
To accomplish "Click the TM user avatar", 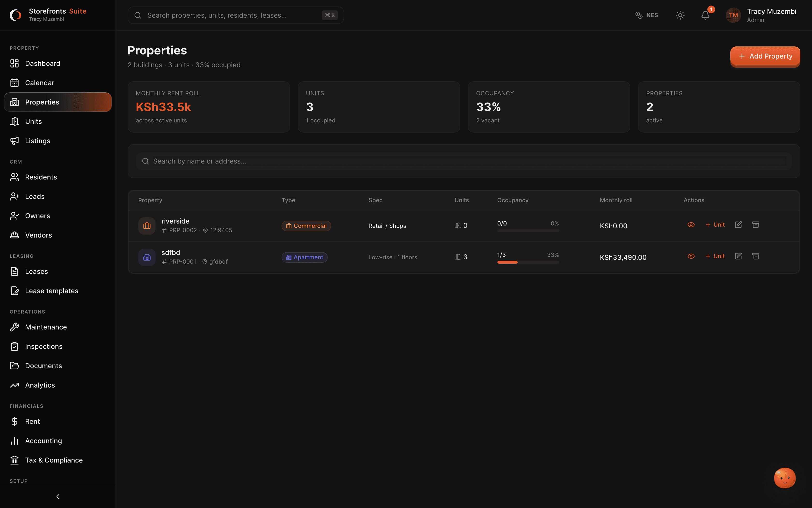I will point(733,15).
